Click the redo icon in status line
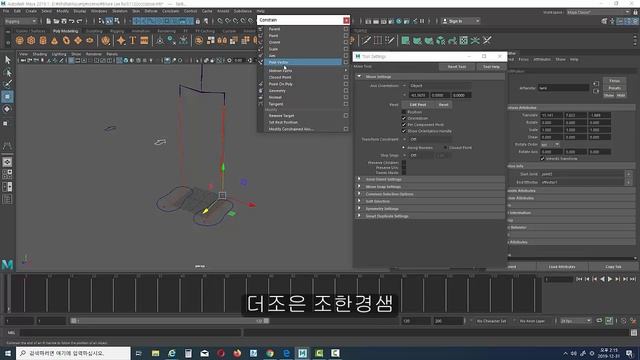 point(80,21)
